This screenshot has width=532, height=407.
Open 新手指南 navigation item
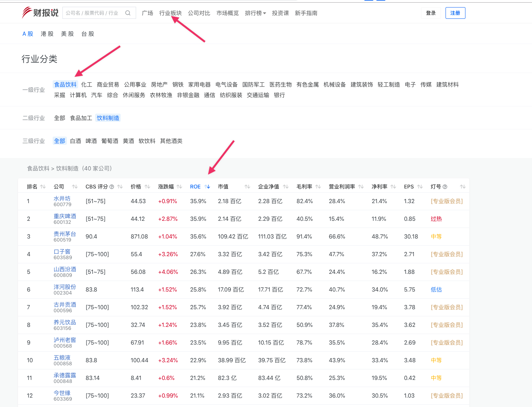[306, 13]
